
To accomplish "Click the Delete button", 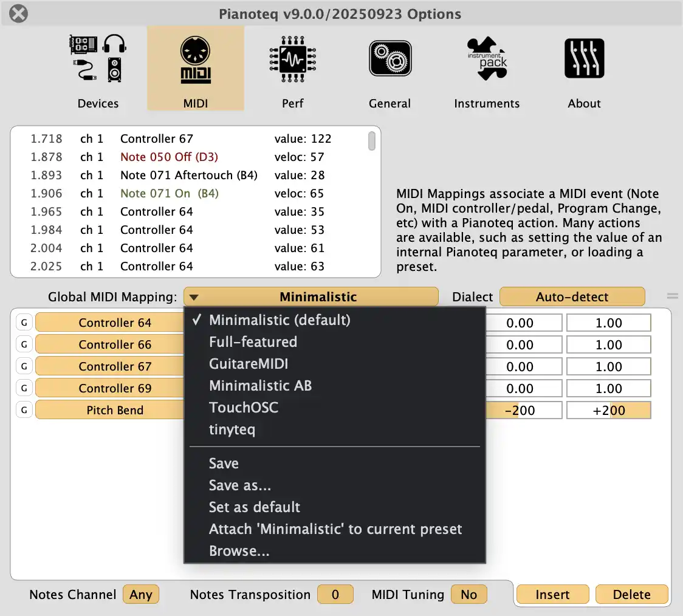I will pos(631,595).
